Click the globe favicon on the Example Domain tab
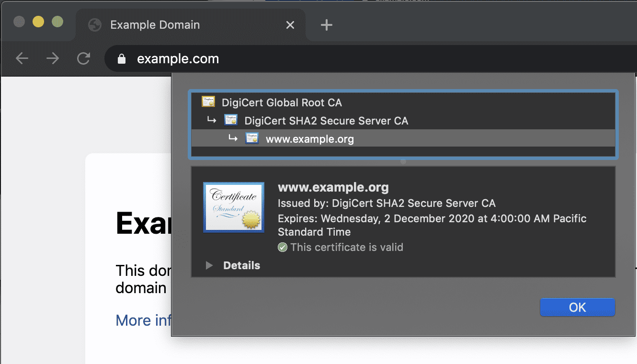The height and width of the screenshot is (364, 637). tap(94, 25)
